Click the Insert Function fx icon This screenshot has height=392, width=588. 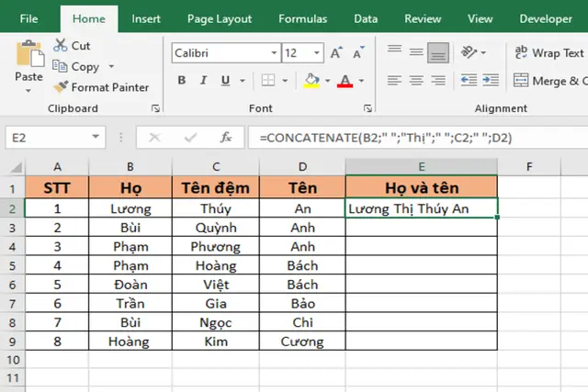coord(226,138)
